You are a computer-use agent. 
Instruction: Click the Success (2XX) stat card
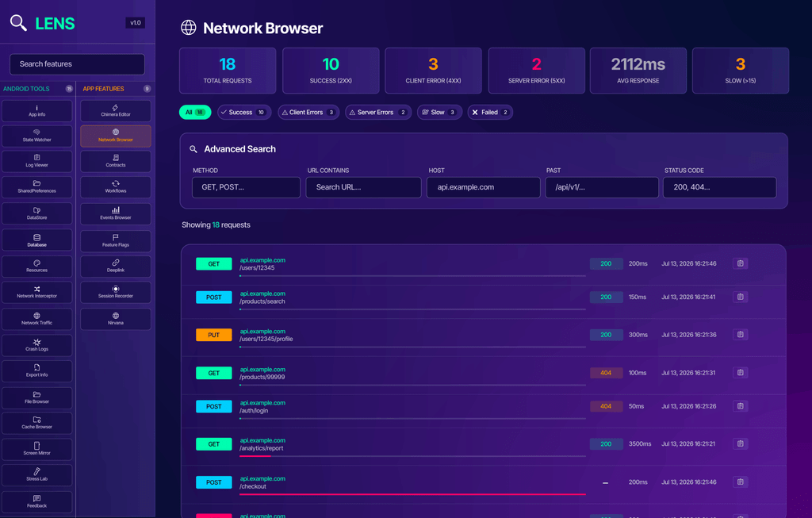click(x=331, y=71)
